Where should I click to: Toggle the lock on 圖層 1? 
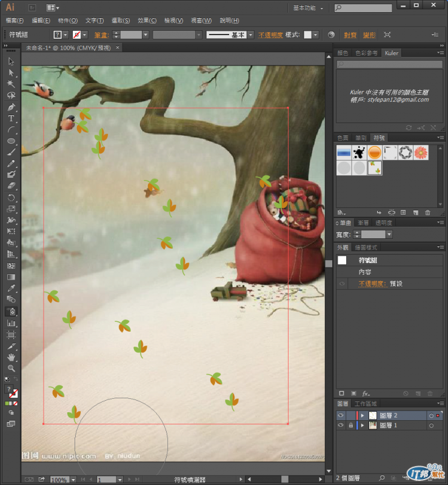[350, 426]
